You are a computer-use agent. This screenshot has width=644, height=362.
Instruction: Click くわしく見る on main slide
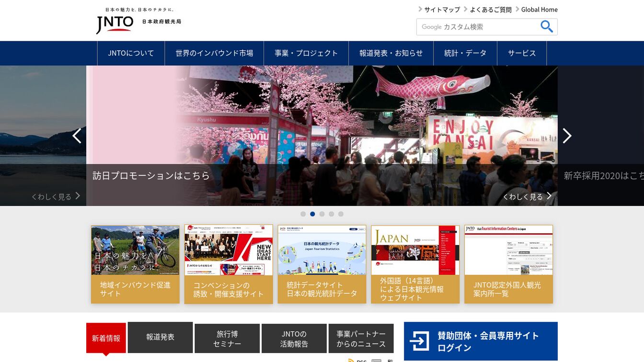tap(527, 196)
